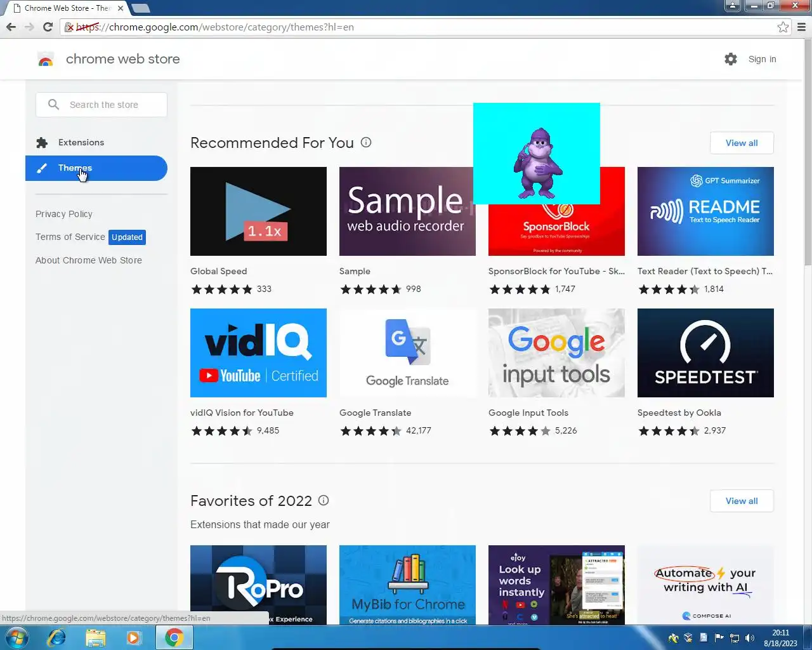
Task: Open the Automate your writing thumbnail
Action: [x=705, y=585]
